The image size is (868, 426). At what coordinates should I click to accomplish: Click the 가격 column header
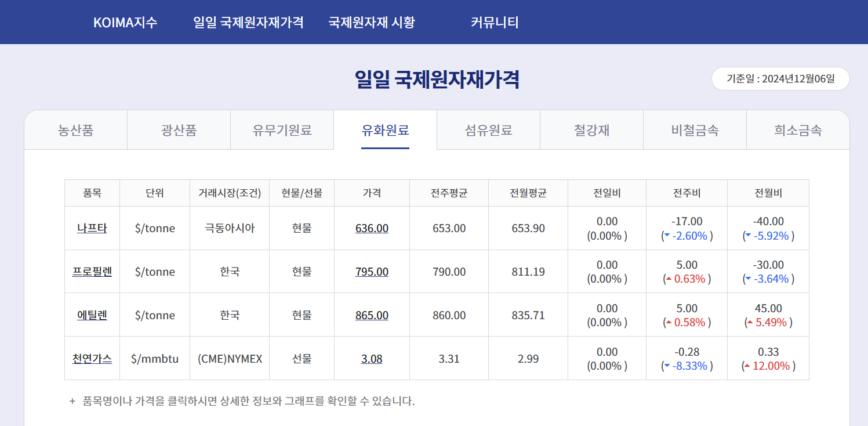[x=372, y=193]
